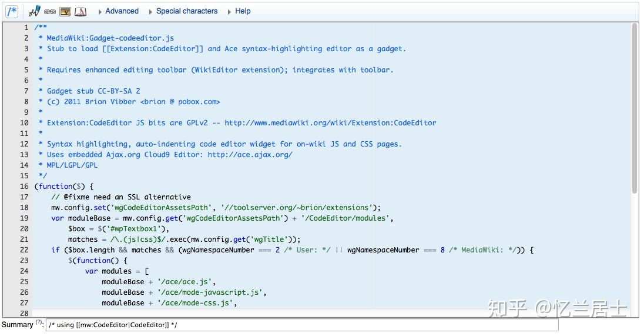
Task: Insert signature with the pen icon
Action: pyautogui.click(x=35, y=11)
